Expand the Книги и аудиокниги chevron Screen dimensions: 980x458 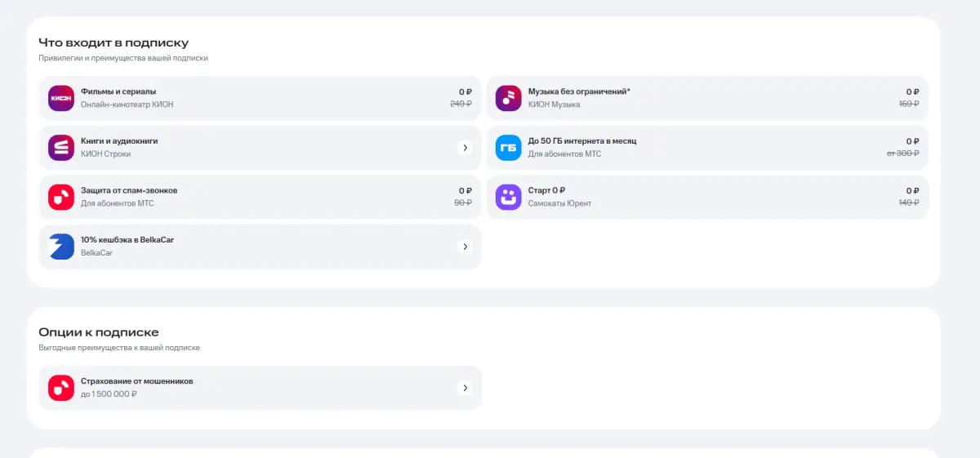tap(465, 148)
